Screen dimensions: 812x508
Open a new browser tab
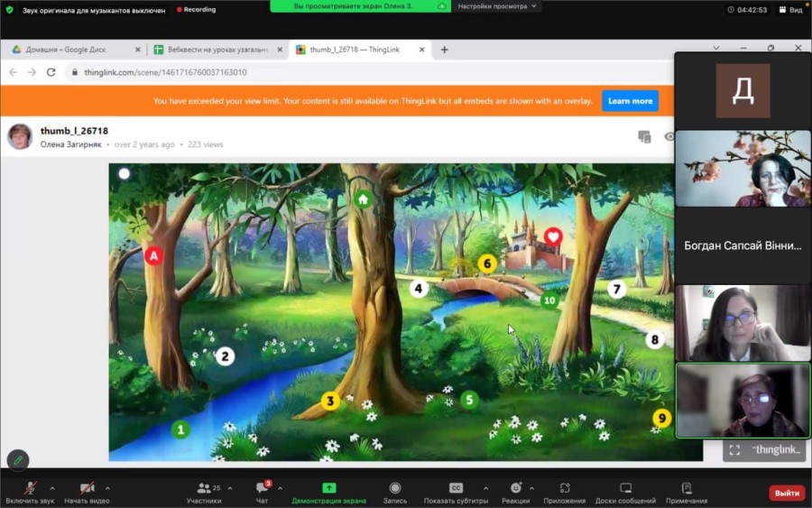click(x=444, y=50)
